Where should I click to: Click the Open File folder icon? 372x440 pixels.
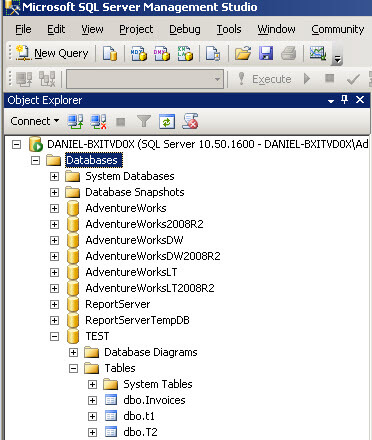point(243,53)
